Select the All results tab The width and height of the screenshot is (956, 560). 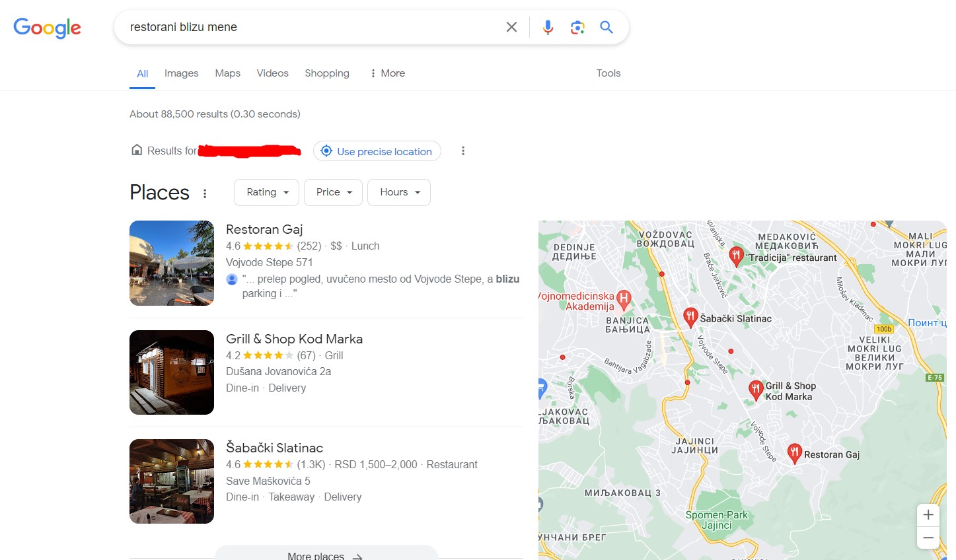pyautogui.click(x=142, y=74)
